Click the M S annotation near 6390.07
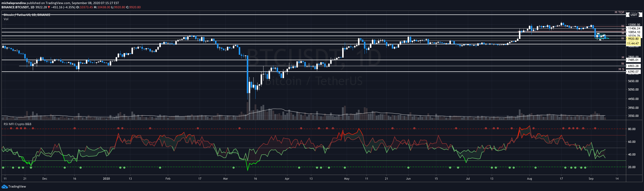644x191 pixels. click(621, 69)
